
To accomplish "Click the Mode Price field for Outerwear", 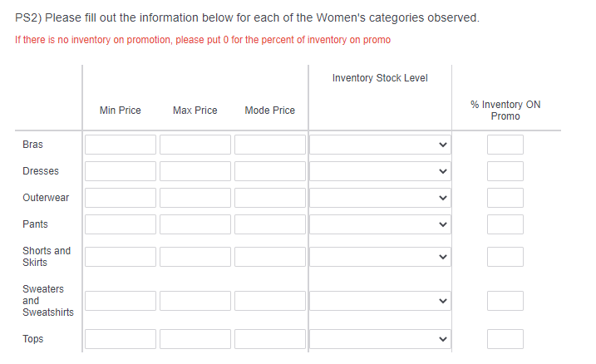I will (x=269, y=198).
